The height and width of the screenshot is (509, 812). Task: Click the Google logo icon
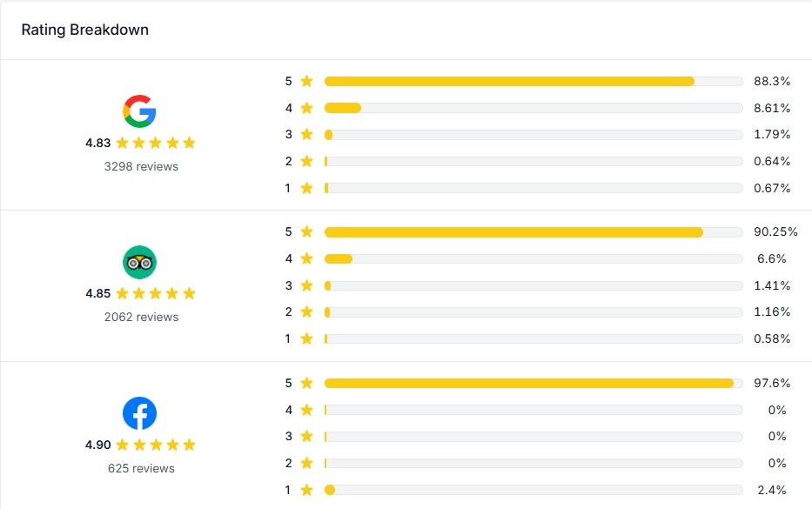139,111
